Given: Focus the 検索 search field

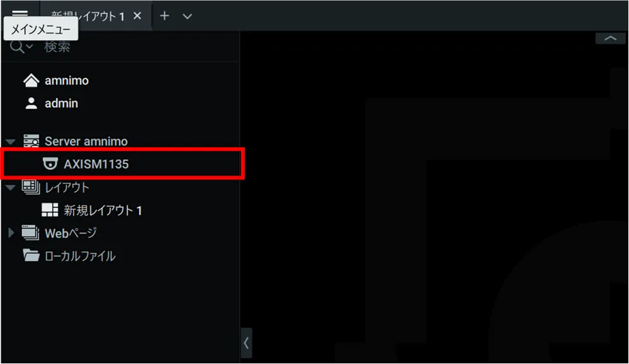Looking at the screenshot, I should [x=136, y=47].
